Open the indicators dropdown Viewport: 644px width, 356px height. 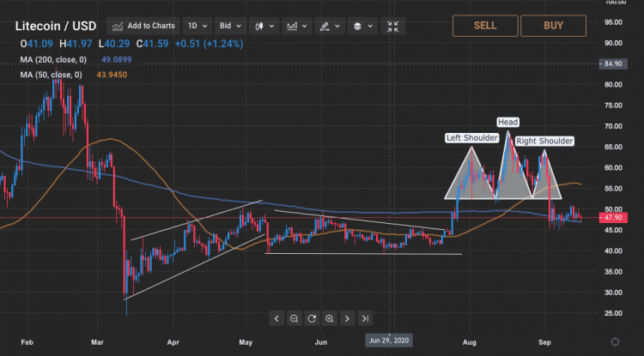tap(297, 26)
